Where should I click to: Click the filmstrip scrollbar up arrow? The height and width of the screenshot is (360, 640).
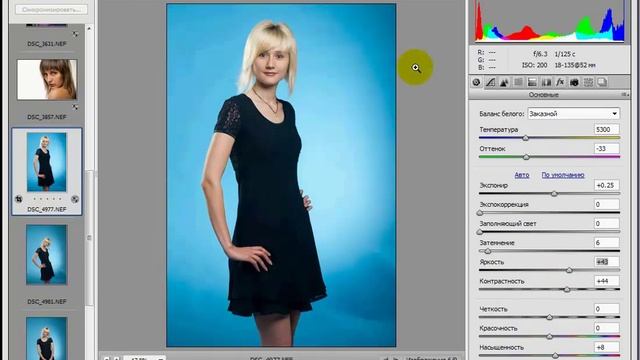(x=89, y=29)
